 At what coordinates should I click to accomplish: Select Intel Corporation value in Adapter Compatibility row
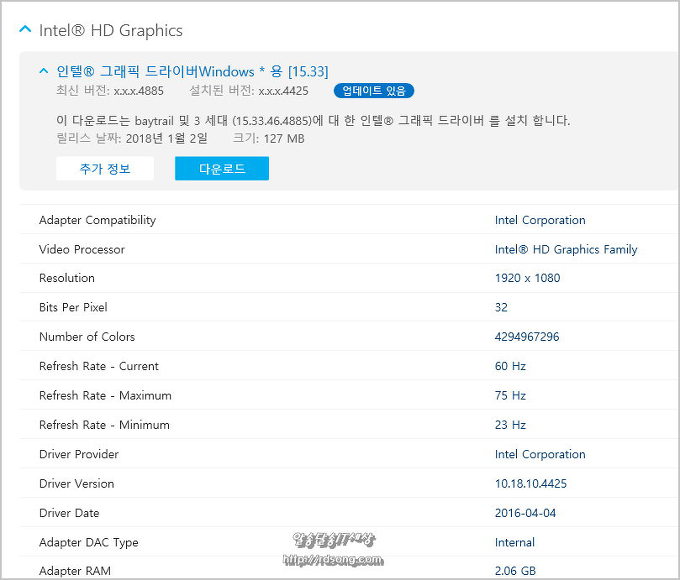point(540,220)
